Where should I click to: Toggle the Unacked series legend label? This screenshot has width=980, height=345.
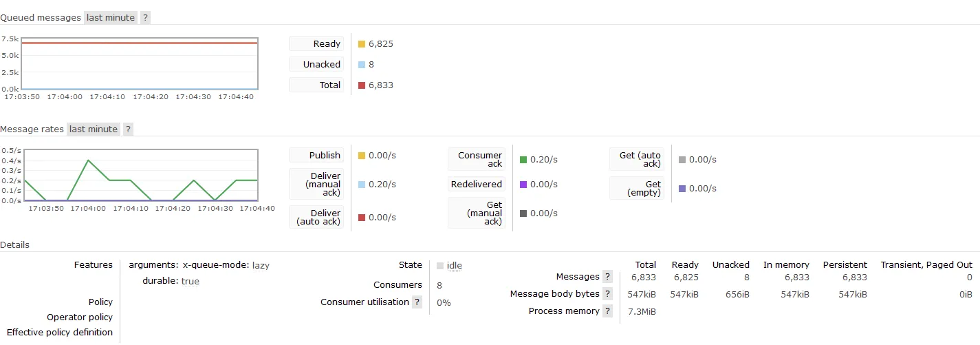(316, 65)
